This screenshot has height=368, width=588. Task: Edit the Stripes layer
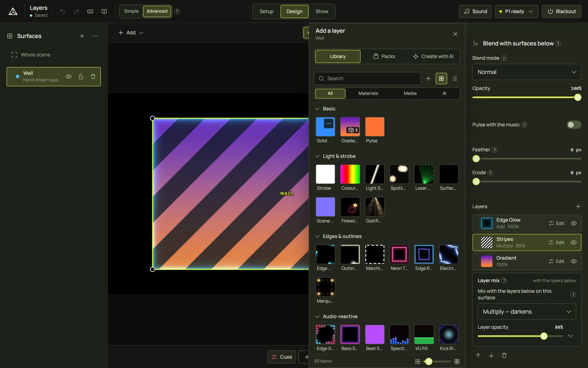point(556,243)
